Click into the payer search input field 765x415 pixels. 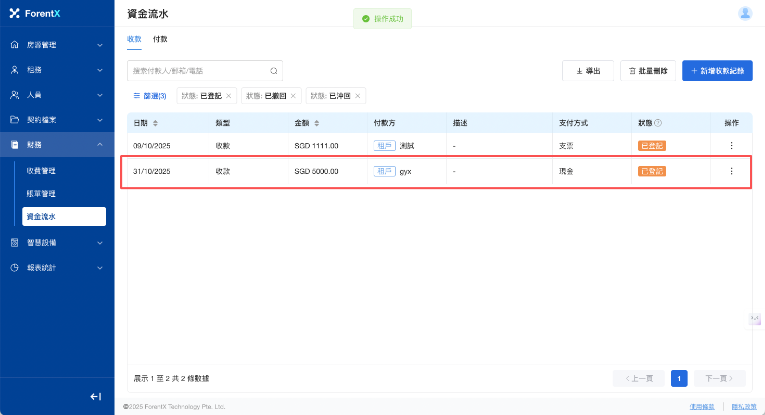[x=198, y=71]
